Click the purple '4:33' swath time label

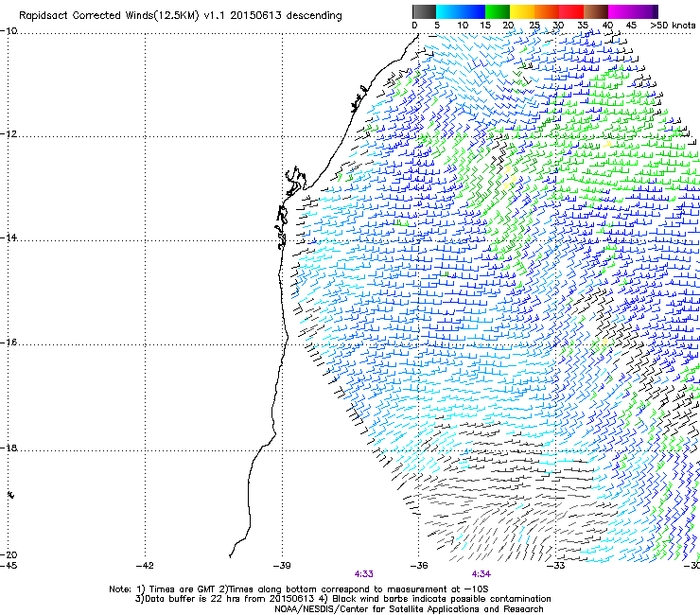click(x=364, y=574)
